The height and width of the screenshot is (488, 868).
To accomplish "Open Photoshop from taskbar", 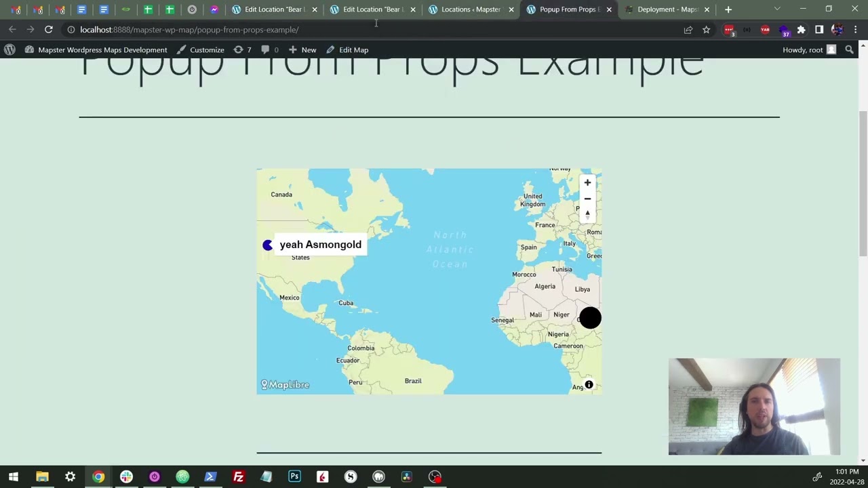I will (294, 476).
